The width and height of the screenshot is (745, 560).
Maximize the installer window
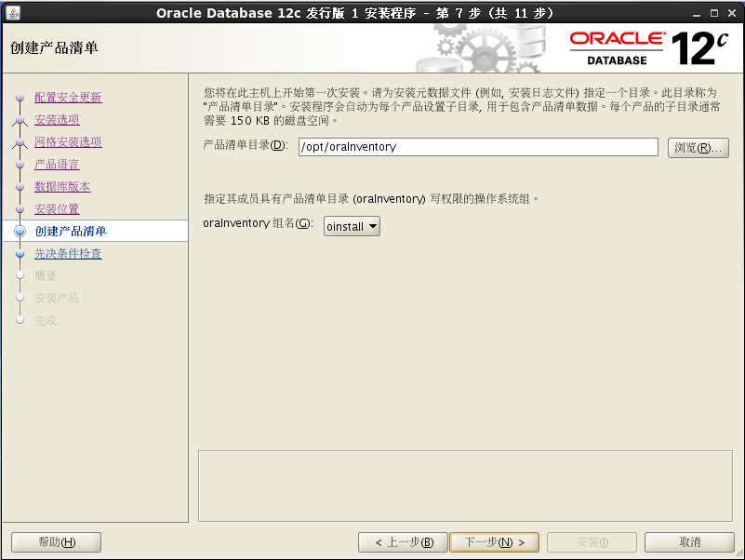coord(714,13)
